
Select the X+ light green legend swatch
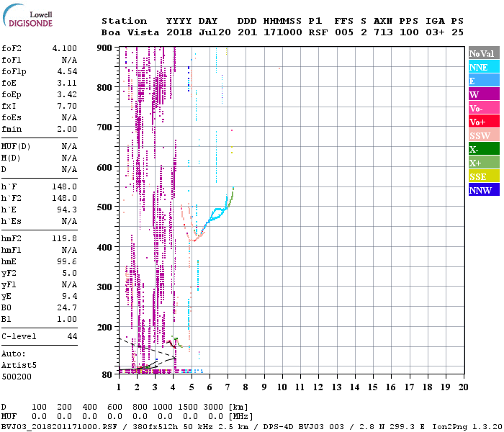click(x=484, y=163)
